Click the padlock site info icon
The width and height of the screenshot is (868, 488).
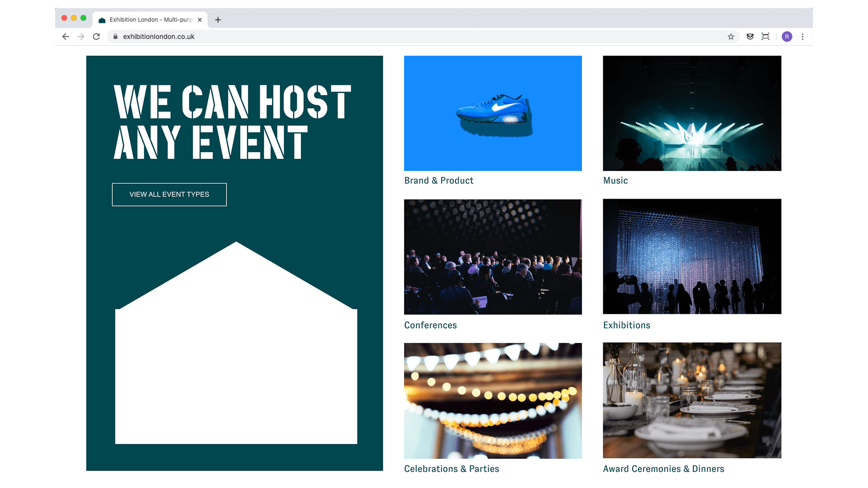pyautogui.click(x=115, y=37)
